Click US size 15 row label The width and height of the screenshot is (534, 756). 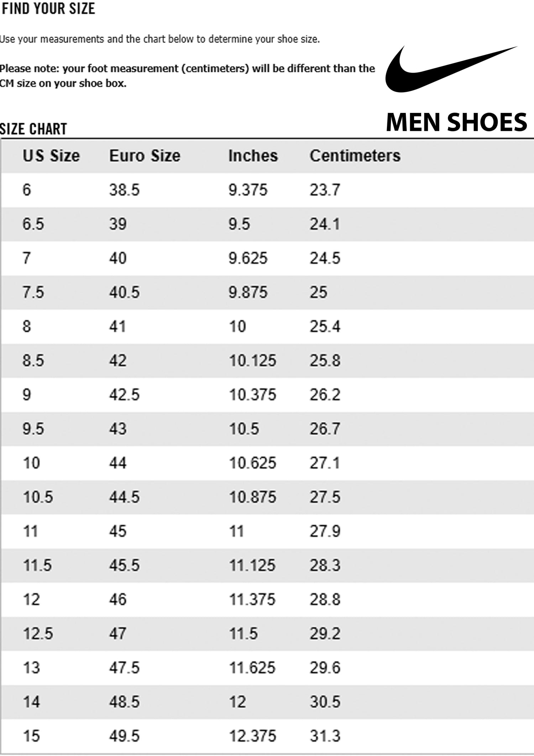point(31,736)
